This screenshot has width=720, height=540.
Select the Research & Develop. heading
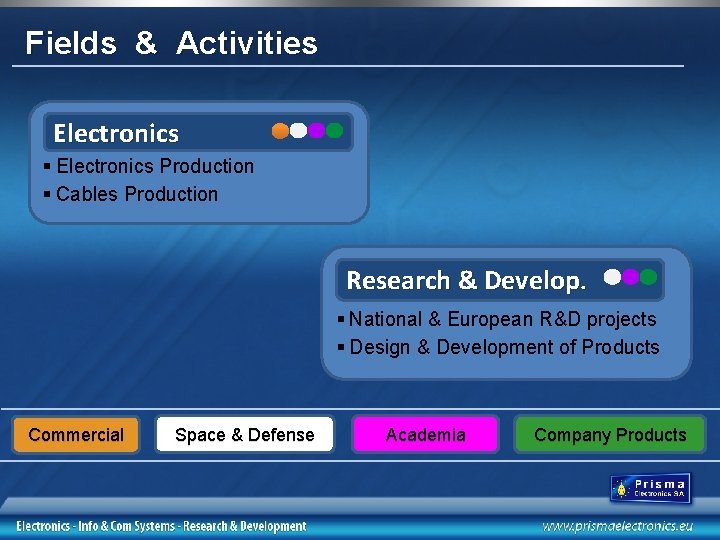point(466,281)
